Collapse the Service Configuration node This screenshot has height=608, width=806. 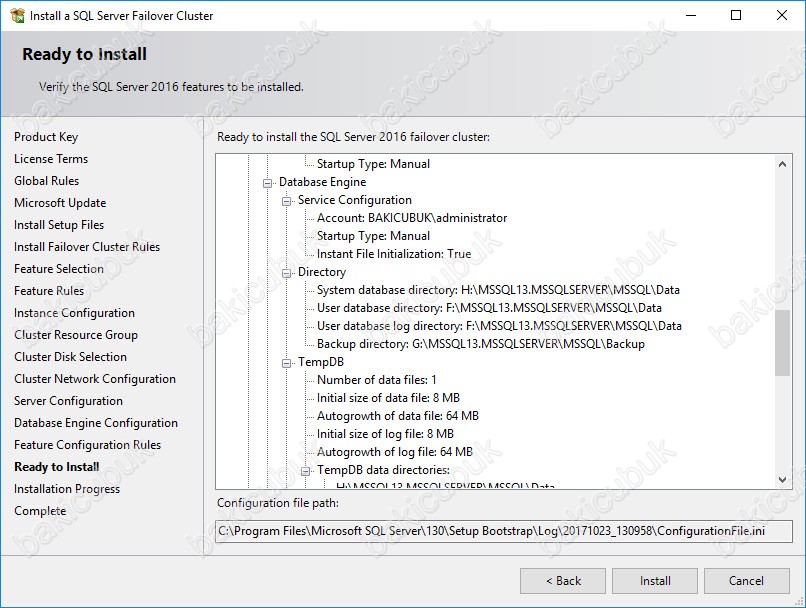[286, 201]
